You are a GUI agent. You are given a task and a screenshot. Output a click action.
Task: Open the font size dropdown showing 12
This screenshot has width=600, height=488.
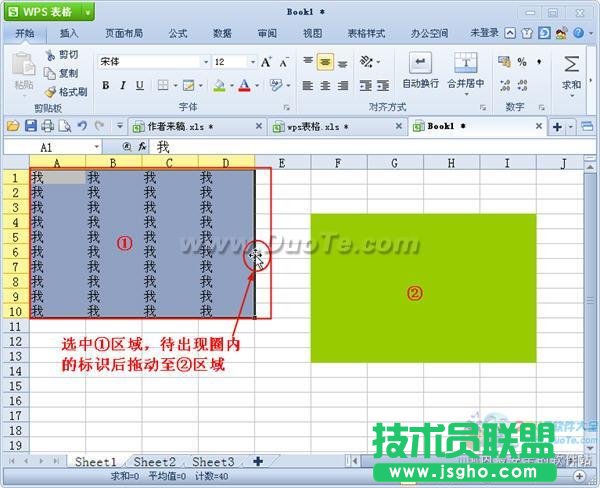pyautogui.click(x=253, y=62)
